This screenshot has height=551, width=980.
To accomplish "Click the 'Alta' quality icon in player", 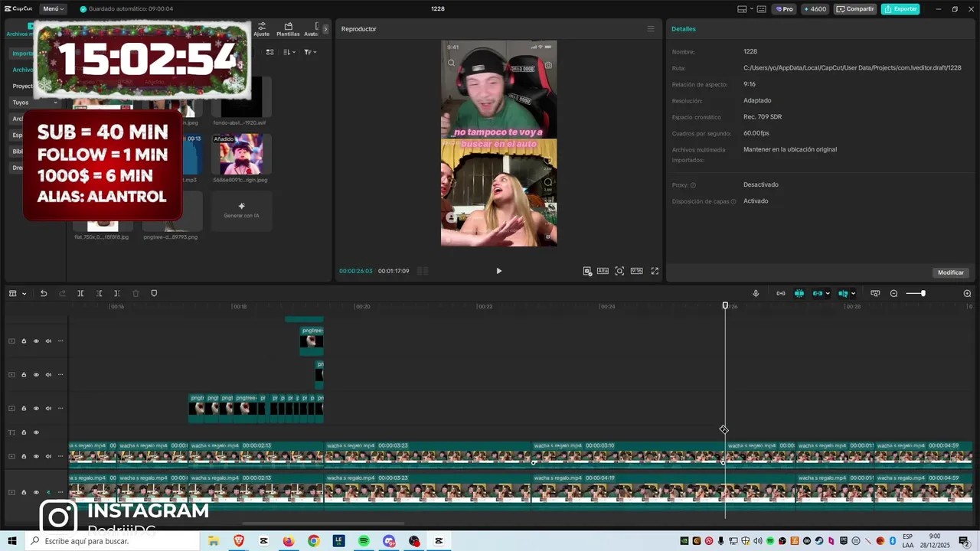I will 603,271.
